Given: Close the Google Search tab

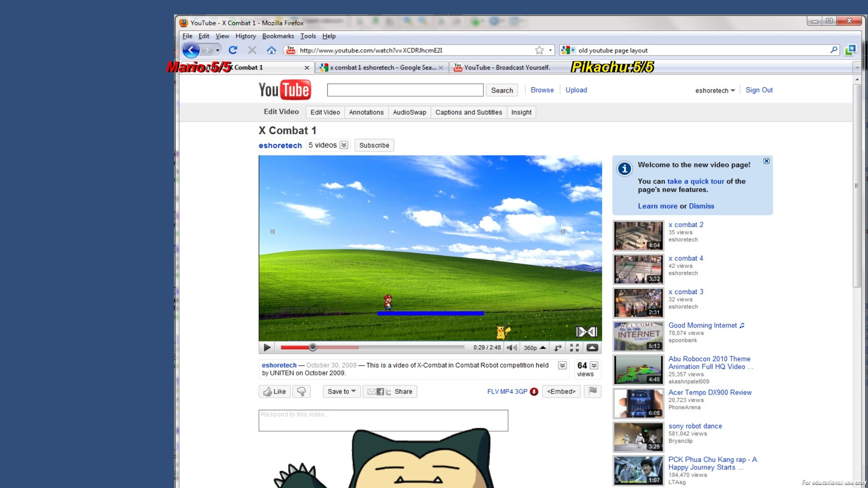Looking at the screenshot, I should coord(441,68).
